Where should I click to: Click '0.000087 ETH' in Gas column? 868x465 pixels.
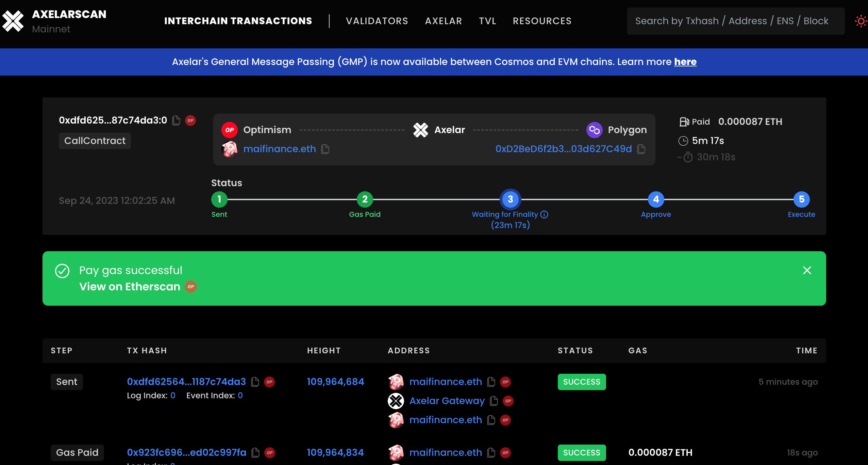click(x=660, y=452)
